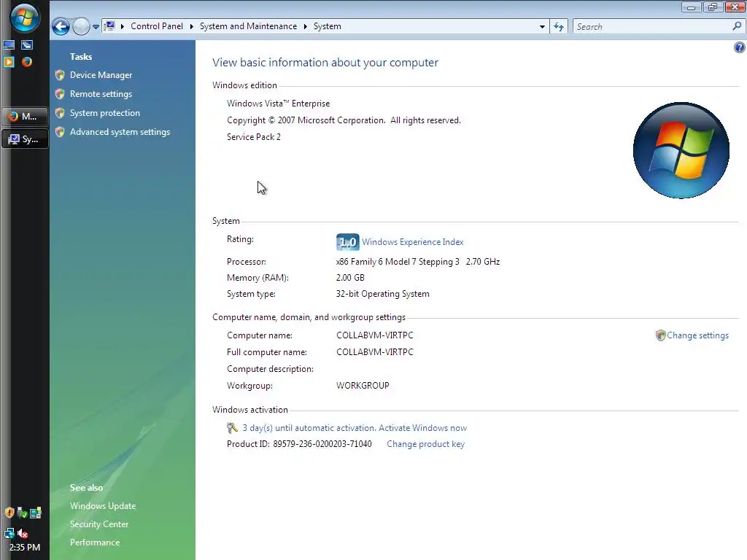The width and height of the screenshot is (747, 560).
Task: Click 32-bit Operating System text
Action: [382, 294]
